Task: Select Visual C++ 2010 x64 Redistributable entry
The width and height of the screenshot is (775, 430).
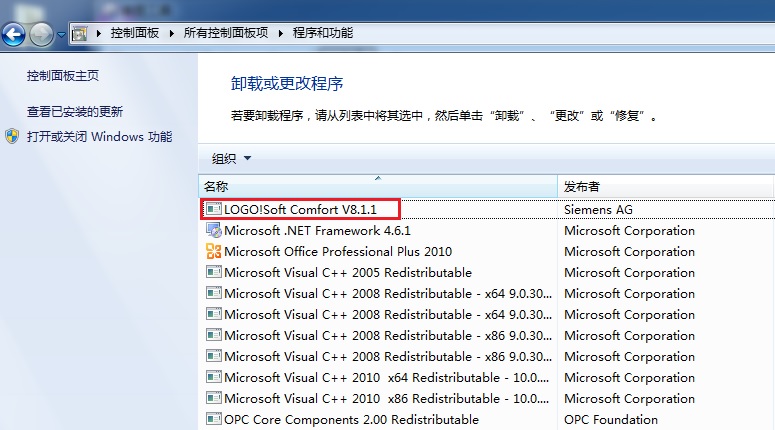Action: [387, 378]
